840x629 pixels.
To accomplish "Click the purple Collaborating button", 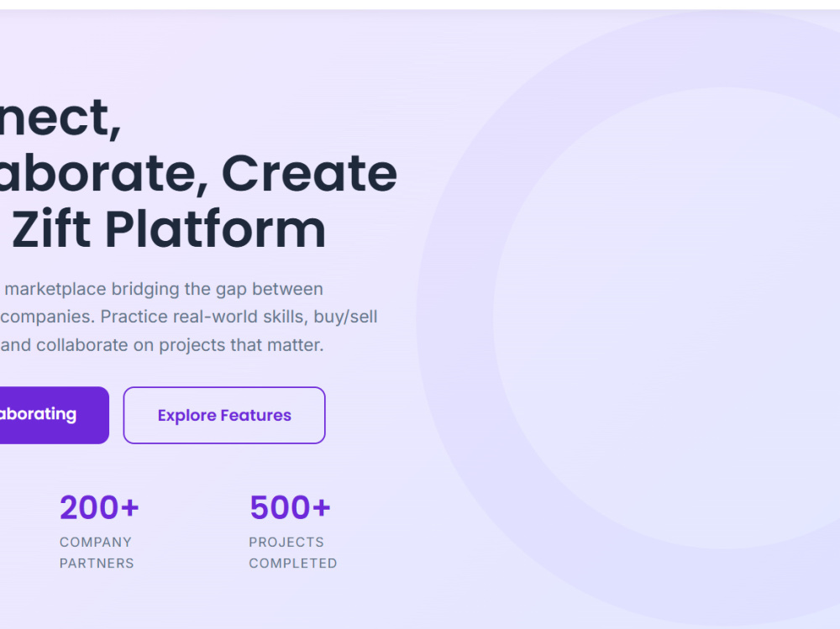I will point(54,415).
